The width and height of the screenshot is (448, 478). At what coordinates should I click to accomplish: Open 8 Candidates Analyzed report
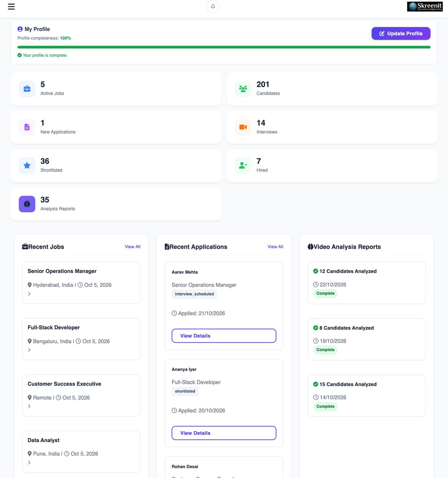(367, 339)
